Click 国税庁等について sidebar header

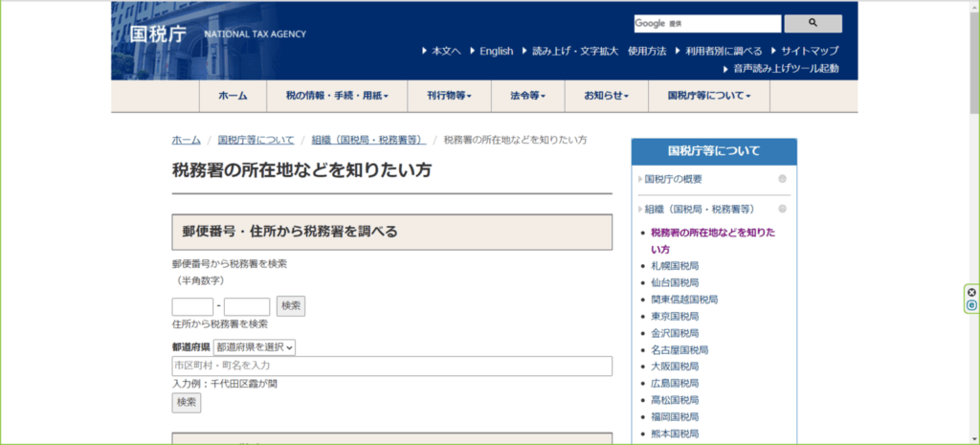[x=714, y=151]
